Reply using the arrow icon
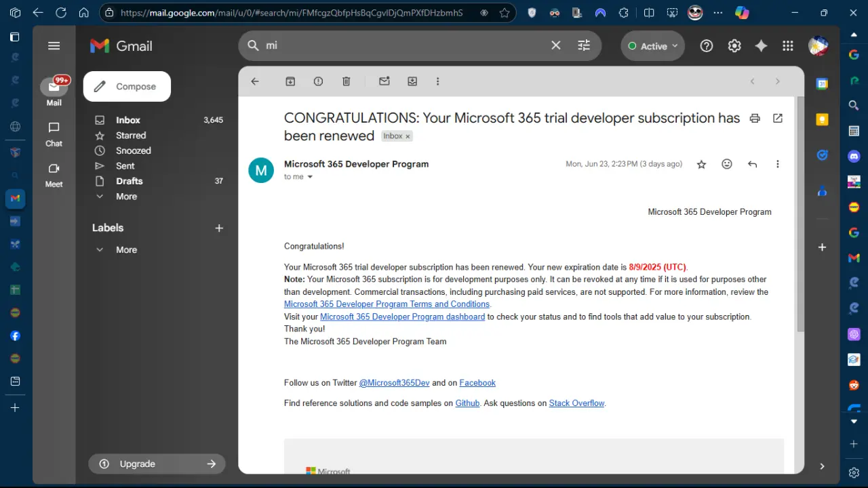The image size is (868, 488). (752, 164)
